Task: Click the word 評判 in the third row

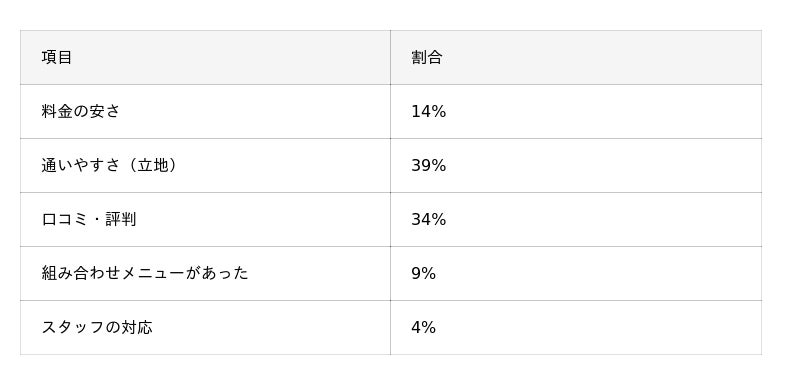Action: pos(121,219)
